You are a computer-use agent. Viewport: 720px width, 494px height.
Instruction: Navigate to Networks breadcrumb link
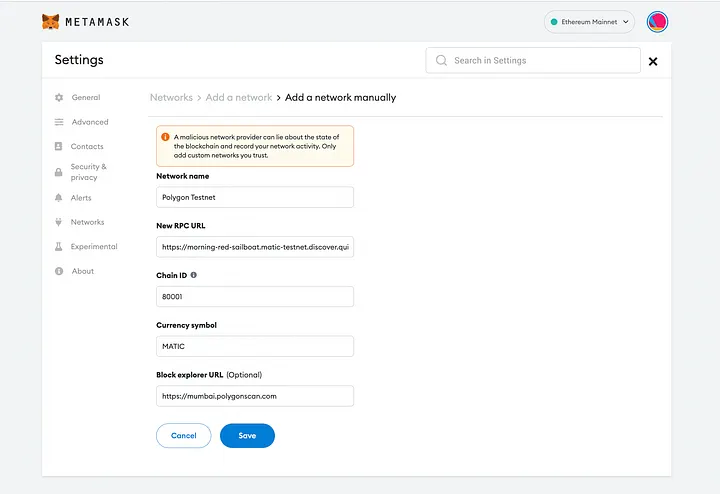pos(171,98)
